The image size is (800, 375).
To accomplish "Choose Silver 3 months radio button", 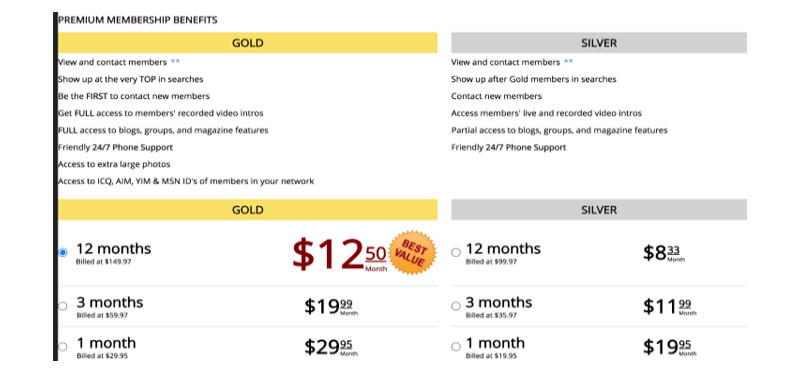I will coord(456,306).
